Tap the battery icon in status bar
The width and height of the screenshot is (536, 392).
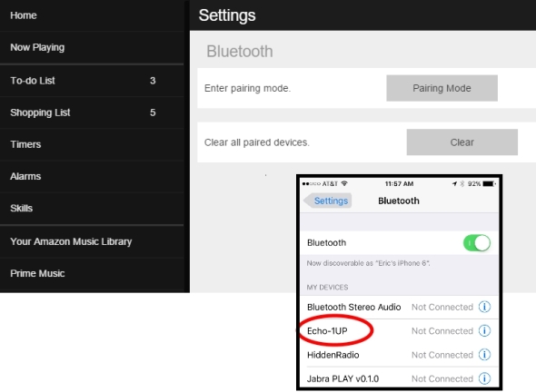489,183
